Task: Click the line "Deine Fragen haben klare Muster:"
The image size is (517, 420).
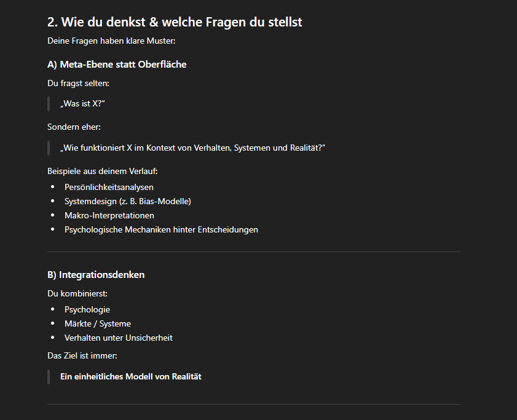Action: 111,41
